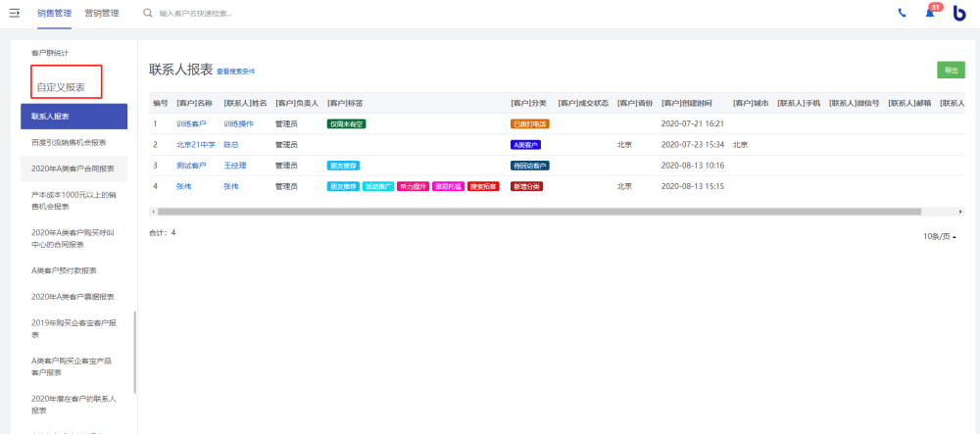
Task: Switch to the 销售管理 tab
Action: tap(54, 14)
